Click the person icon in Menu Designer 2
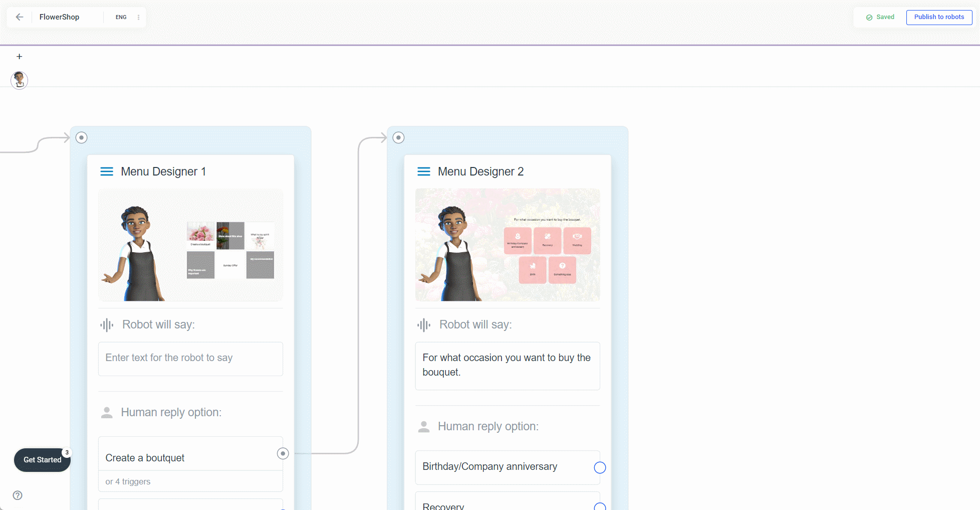This screenshot has width=980, height=510. [x=424, y=427]
